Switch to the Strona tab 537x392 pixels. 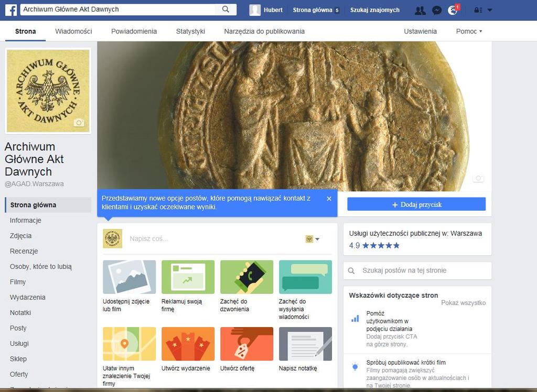[25, 31]
